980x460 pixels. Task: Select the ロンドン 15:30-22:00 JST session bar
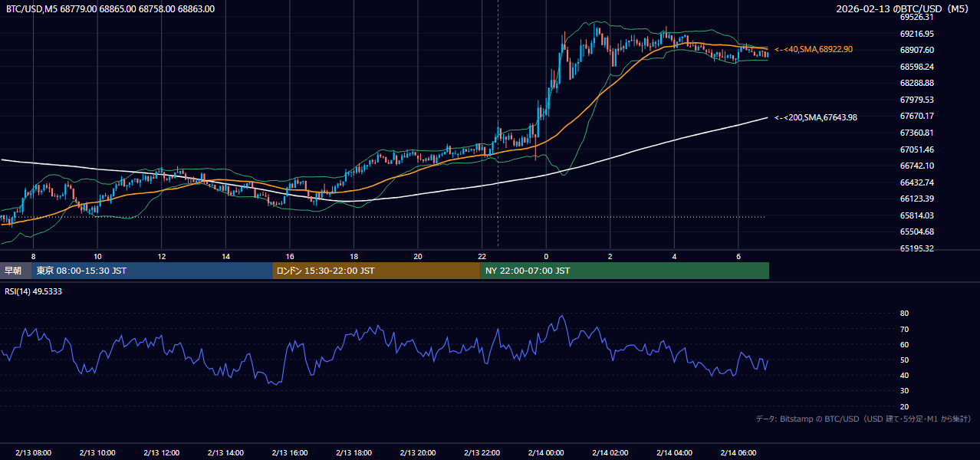click(x=377, y=271)
